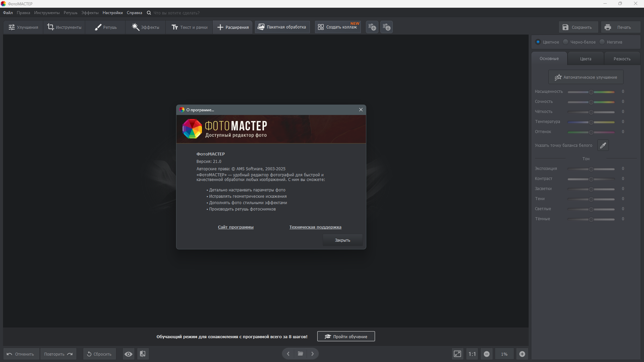Click the zoom percentage field showing 1%
644x362 pixels.
click(504, 354)
